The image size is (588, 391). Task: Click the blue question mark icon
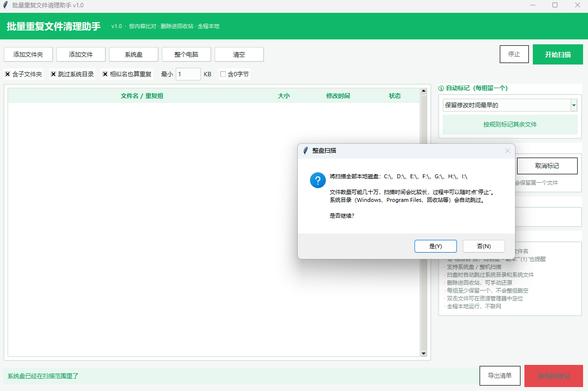tap(317, 180)
